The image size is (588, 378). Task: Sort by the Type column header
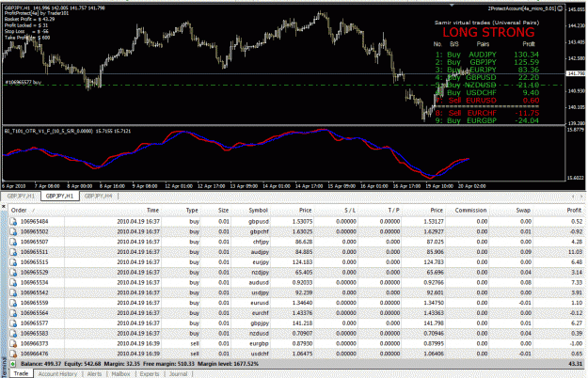click(x=192, y=211)
